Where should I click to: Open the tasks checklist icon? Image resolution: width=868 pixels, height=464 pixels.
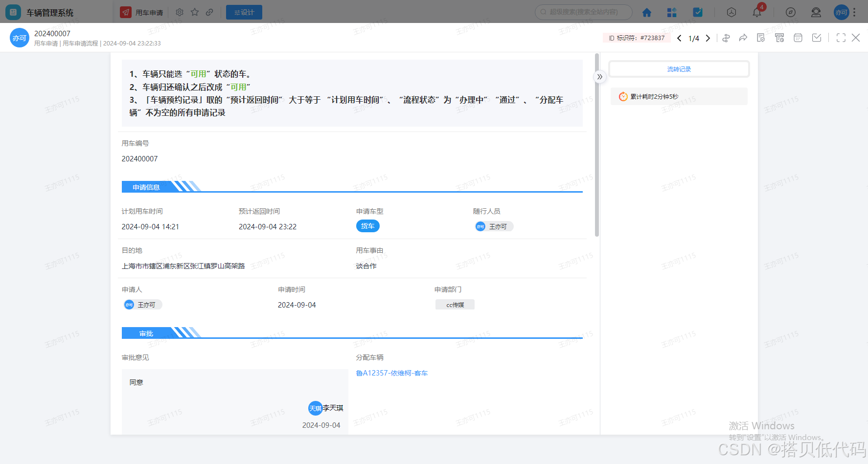(x=698, y=12)
